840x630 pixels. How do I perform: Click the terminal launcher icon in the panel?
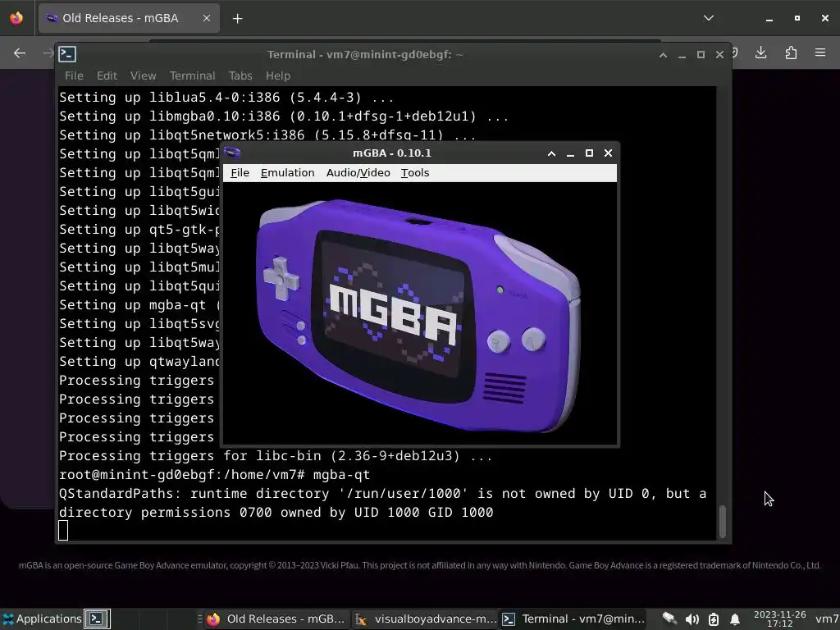(97, 619)
